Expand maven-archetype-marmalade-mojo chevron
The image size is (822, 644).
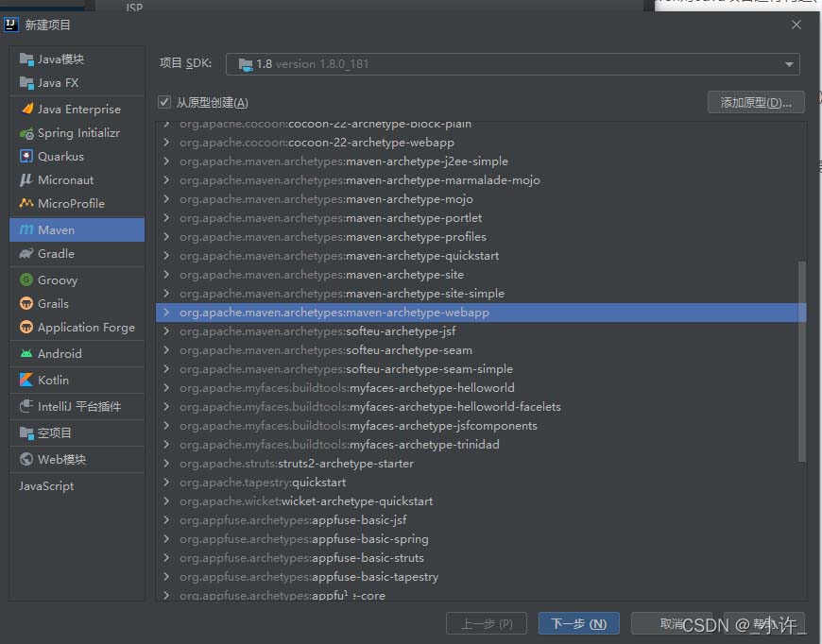click(166, 179)
